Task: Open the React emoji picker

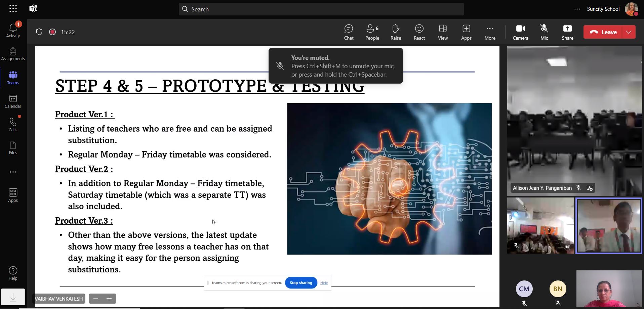Action: [x=419, y=32]
